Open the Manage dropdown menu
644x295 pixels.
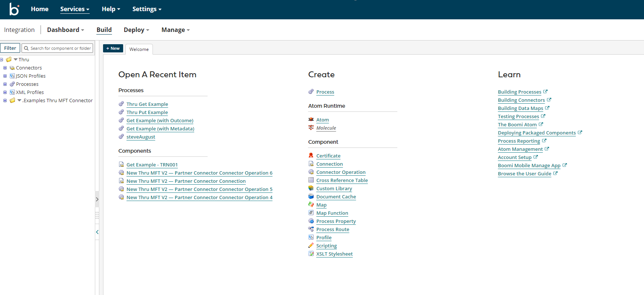[x=175, y=30]
